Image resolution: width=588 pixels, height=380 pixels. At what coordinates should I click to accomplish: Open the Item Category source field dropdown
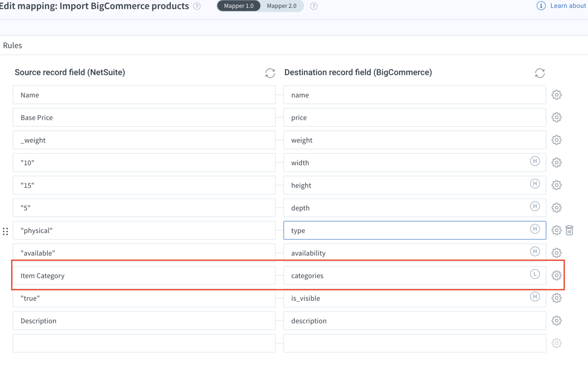coord(144,275)
